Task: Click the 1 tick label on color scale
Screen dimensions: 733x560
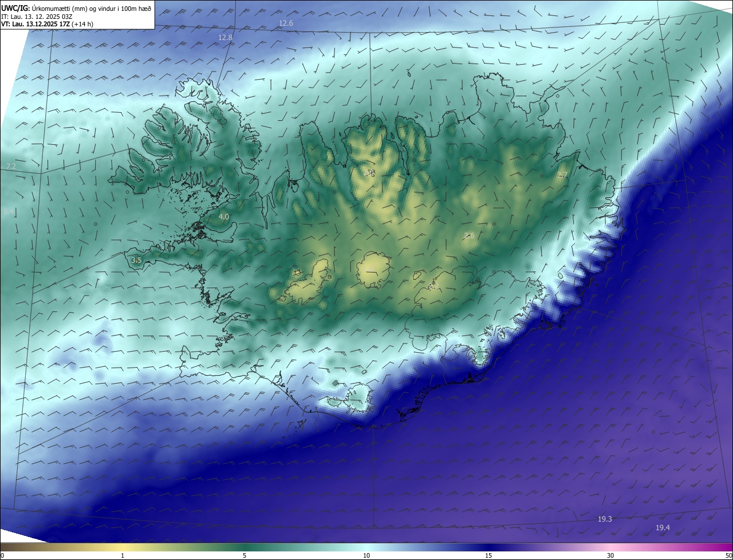Action: coord(123,556)
